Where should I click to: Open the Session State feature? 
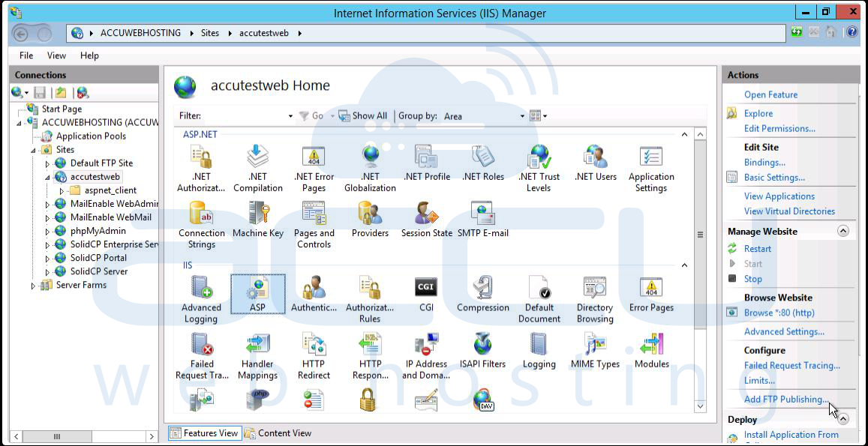427,219
